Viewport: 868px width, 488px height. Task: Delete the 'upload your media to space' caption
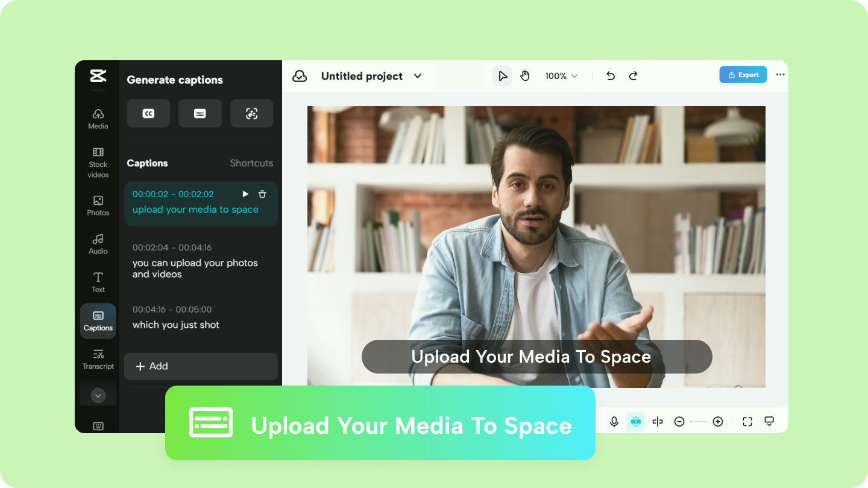(x=262, y=194)
